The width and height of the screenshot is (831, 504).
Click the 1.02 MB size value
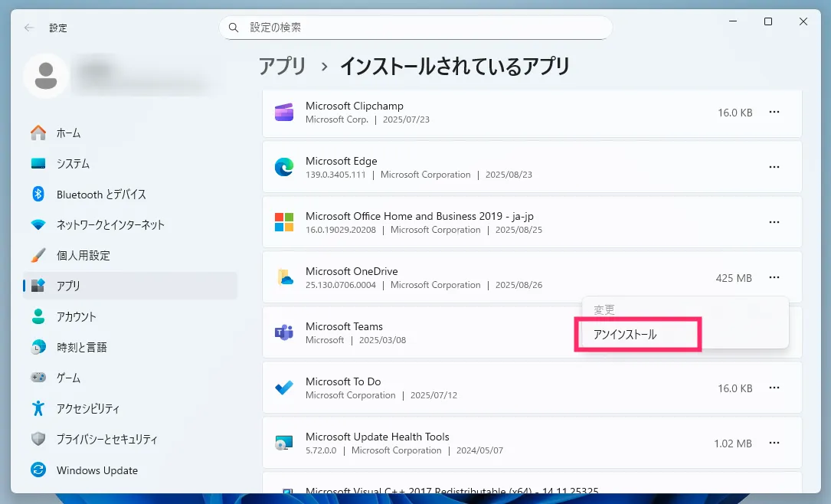pos(733,443)
